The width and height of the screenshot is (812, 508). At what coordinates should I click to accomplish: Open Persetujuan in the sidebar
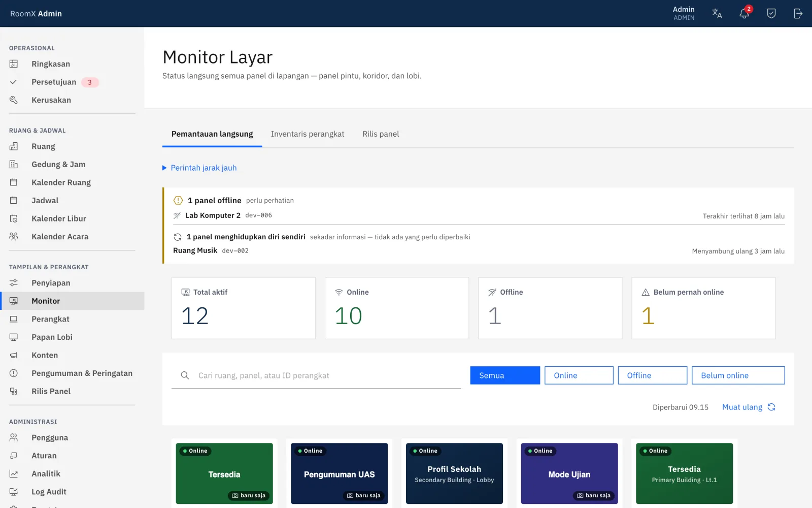[x=72, y=82]
